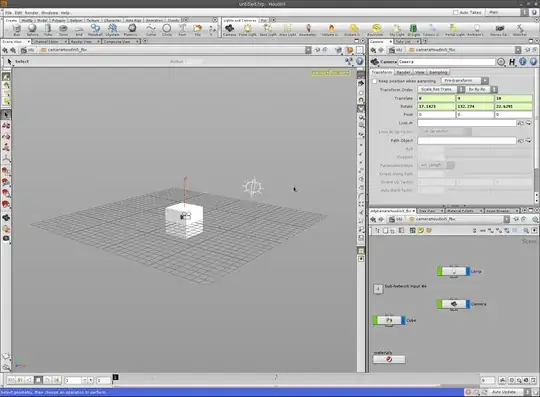Viewport: 540px width, 397px height.
Task: Add a Geometry Light from the shelf
Action: [308, 30]
